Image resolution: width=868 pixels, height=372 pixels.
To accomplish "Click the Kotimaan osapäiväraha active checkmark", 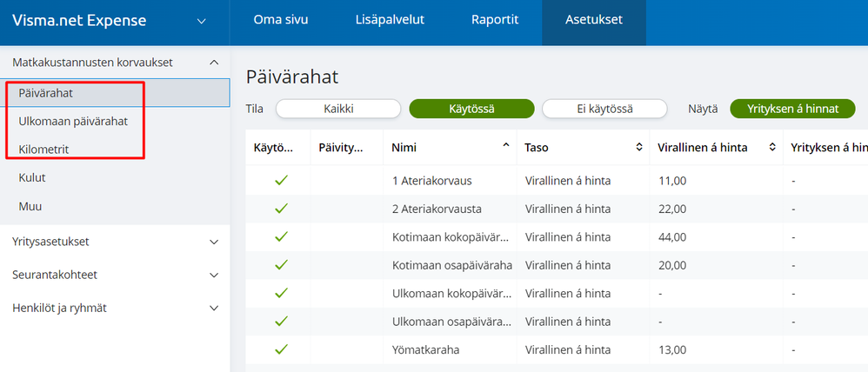I will click(282, 264).
